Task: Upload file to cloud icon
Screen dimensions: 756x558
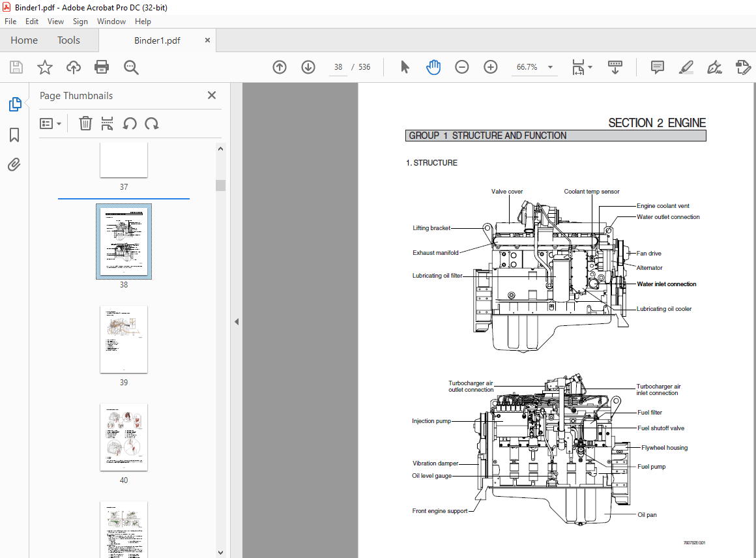Action: 73,67
